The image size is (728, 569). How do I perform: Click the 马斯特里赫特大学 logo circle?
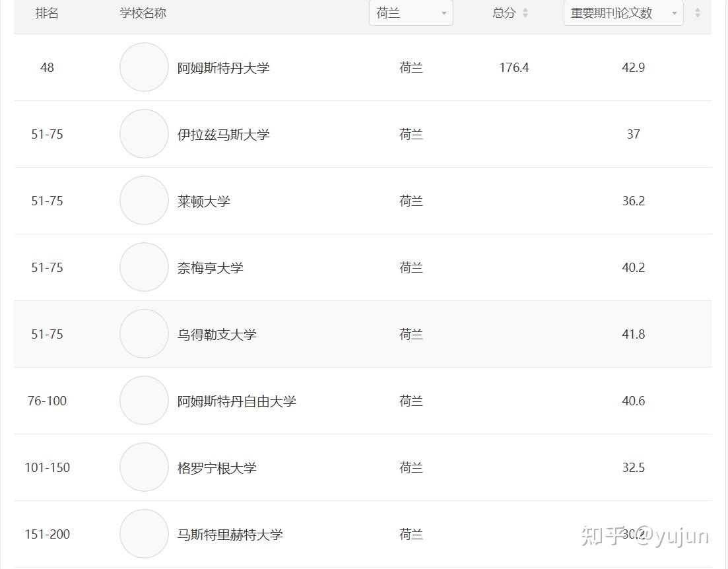click(144, 534)
